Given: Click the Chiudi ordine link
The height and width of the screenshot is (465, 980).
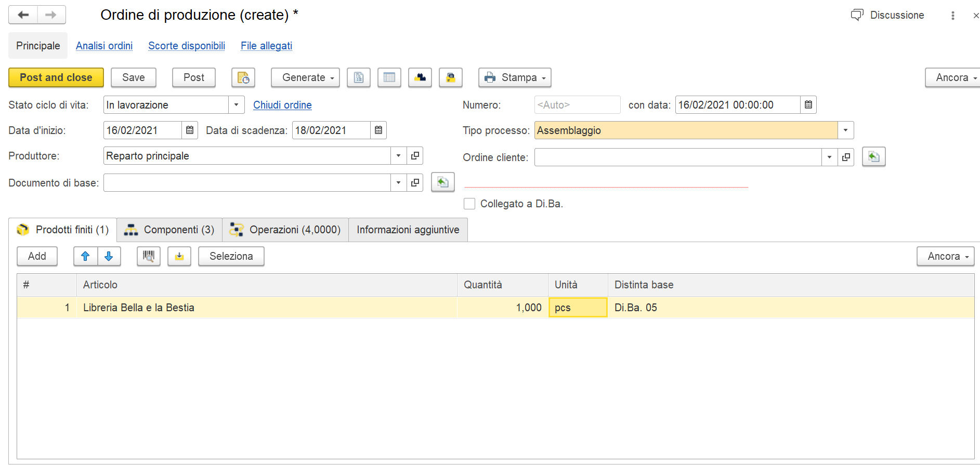Looking at the screenshot, I should (282, 105).
